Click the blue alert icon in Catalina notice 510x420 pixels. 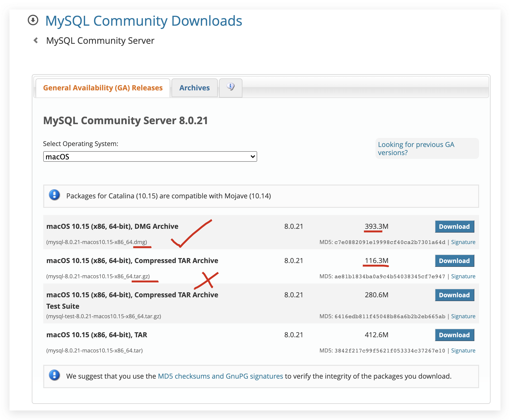tap(54, 195)
